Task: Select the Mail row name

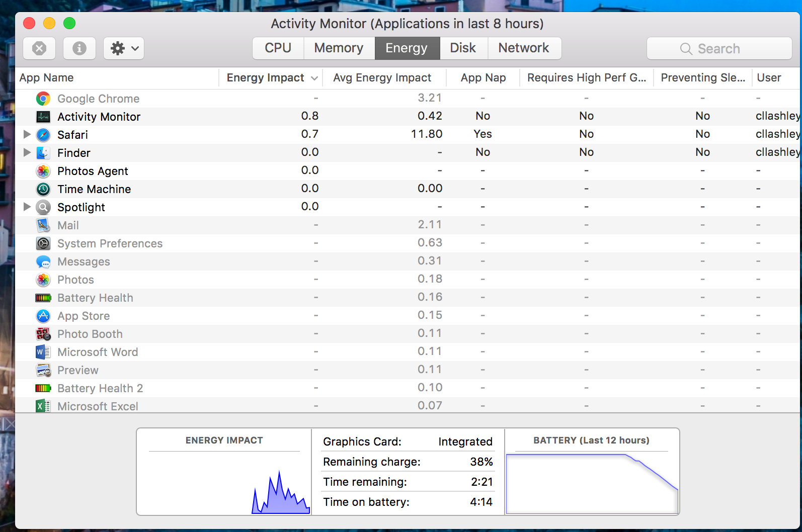Action: pos(68,225)
